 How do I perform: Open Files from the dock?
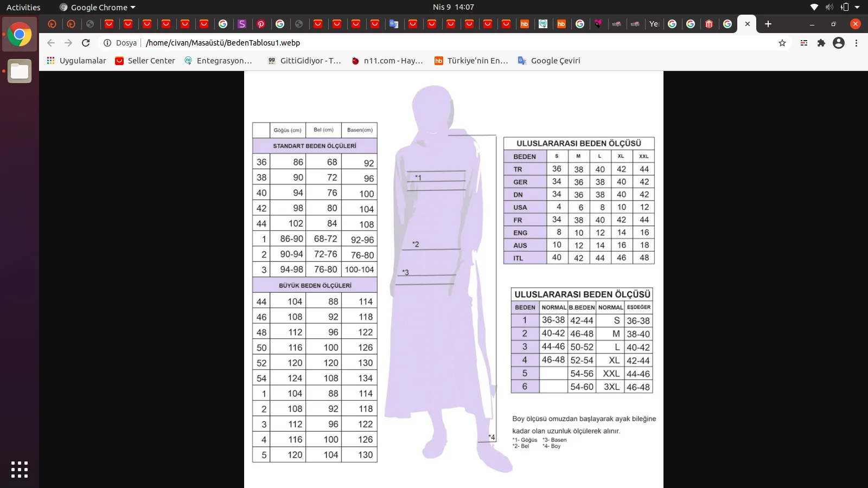coord(20,71)
